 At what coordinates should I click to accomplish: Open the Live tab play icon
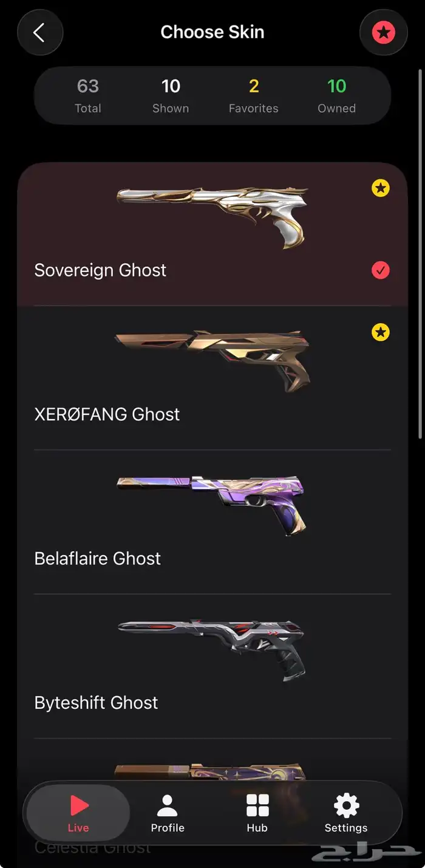[x=79, y=805]
